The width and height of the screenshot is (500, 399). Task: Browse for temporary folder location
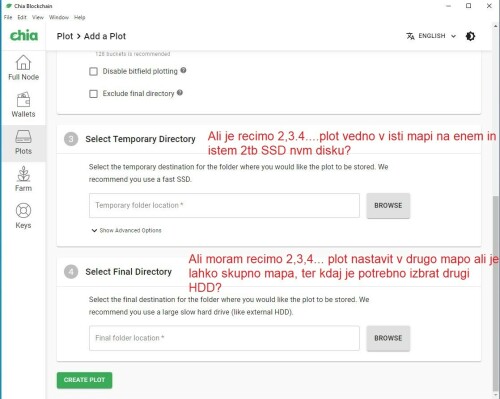coord(388,206)
